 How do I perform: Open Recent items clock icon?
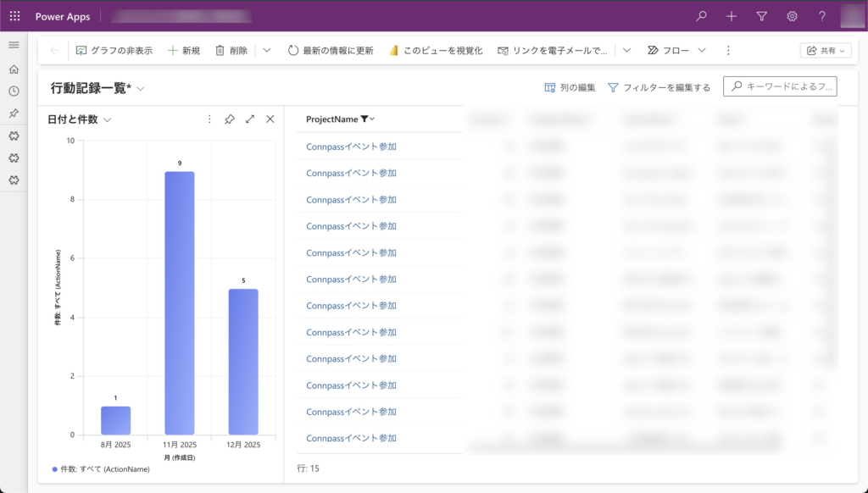click(x=14, y=91)
